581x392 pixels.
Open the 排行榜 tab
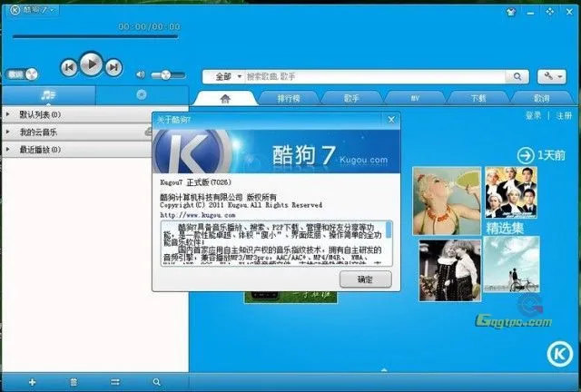[289, 98]
